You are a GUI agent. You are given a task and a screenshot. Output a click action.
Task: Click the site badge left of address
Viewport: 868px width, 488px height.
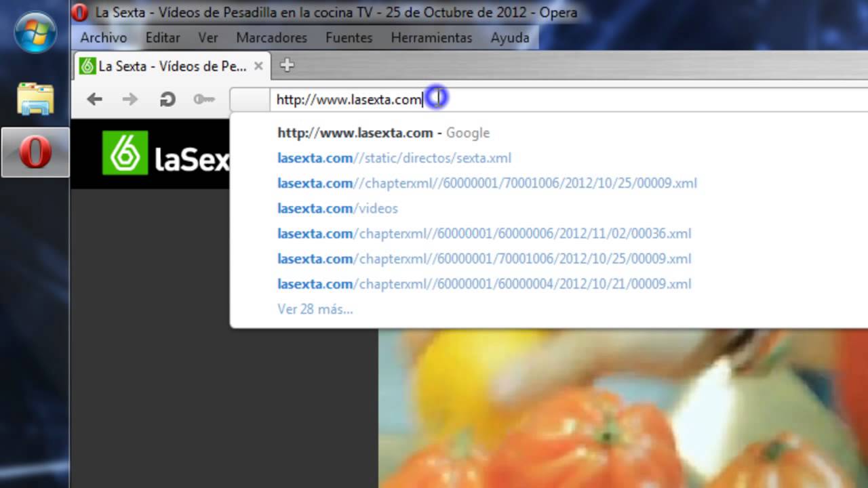(250, 100)
